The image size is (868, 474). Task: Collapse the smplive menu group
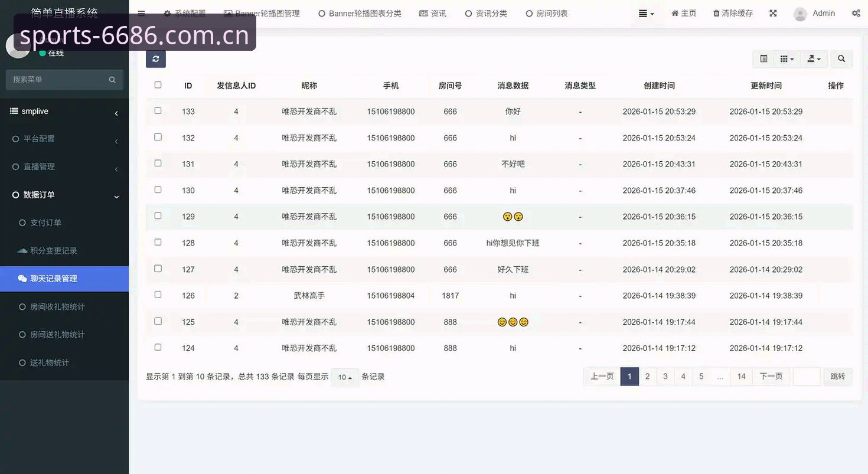[x=64, y=112]
